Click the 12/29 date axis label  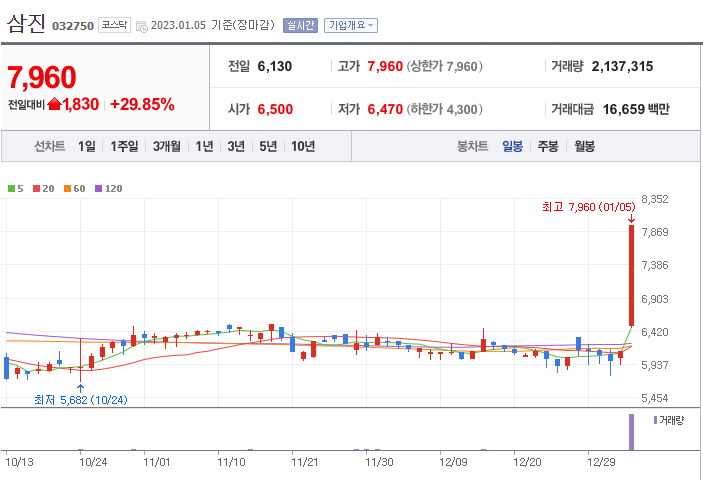(601, 462)
